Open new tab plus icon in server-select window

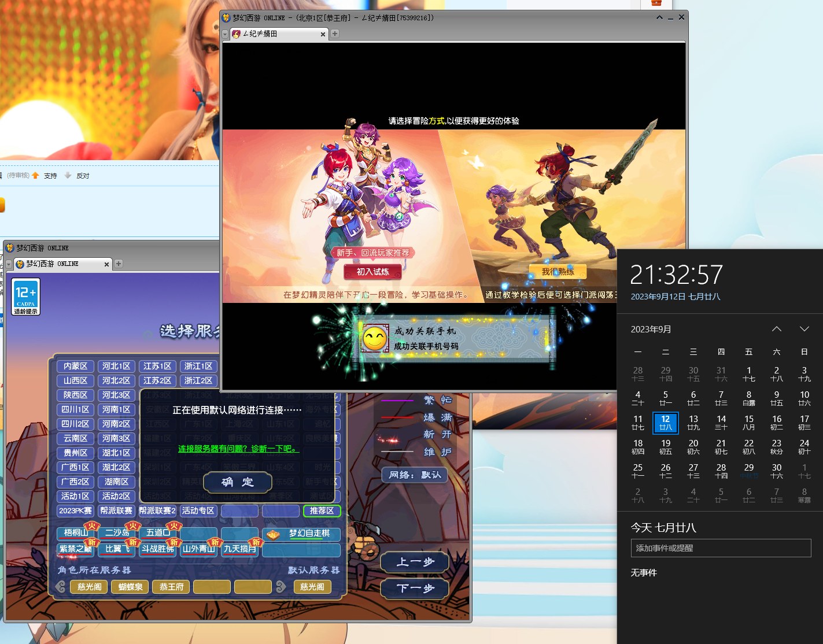(x=119, y=264)
